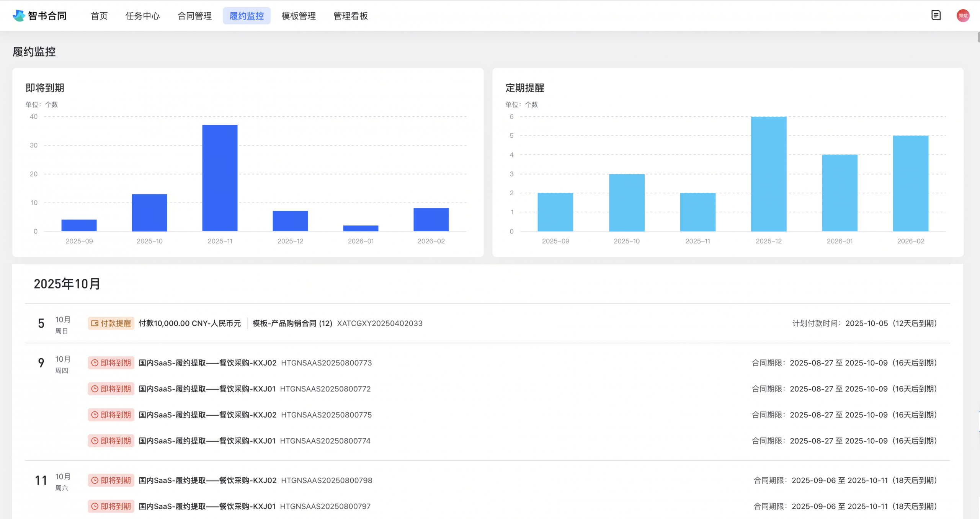Click the 付款提醒 payment reminder tag
This screenshot has height=519, width=980.
pos(111,323)
